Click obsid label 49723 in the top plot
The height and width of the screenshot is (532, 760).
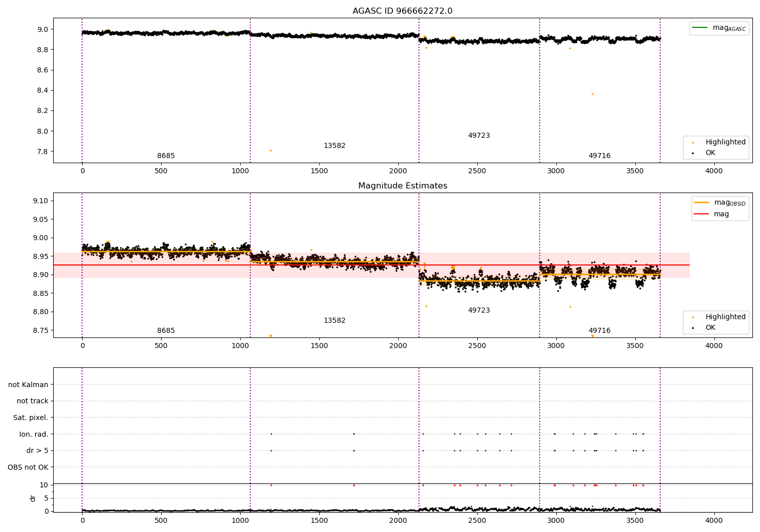click(x=479, y=135)
